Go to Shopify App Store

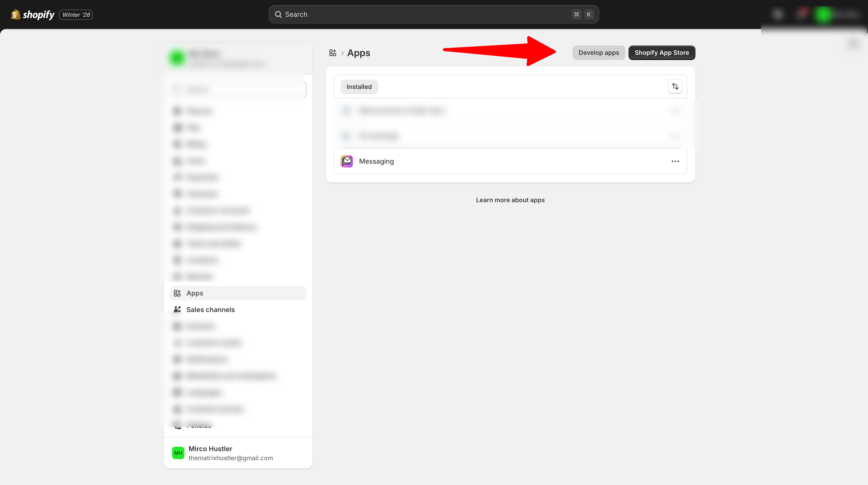tap(661, 53)
